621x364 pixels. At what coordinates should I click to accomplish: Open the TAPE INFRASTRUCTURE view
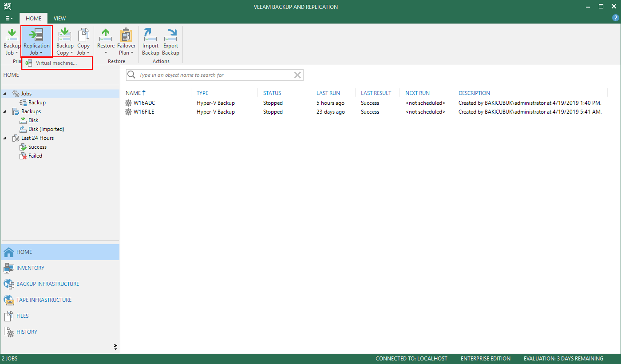point(60,300)
